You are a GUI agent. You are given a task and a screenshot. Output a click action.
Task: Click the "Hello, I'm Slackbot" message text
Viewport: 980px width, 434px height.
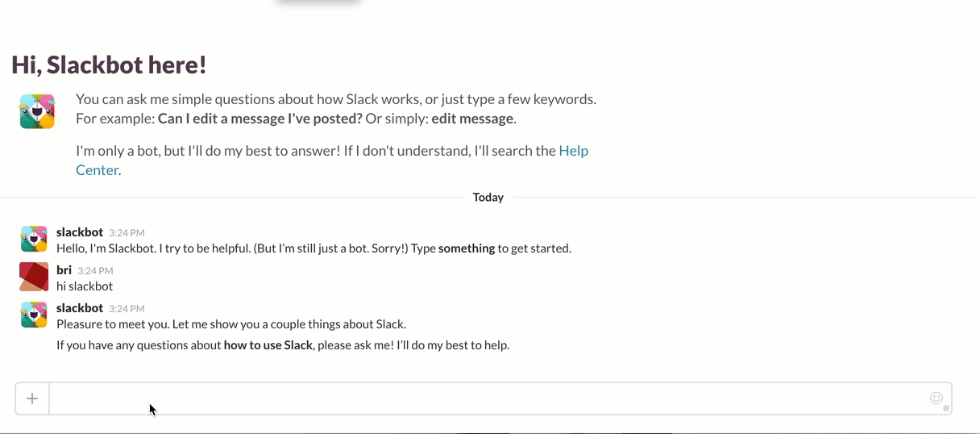click(x=314, y=248)
